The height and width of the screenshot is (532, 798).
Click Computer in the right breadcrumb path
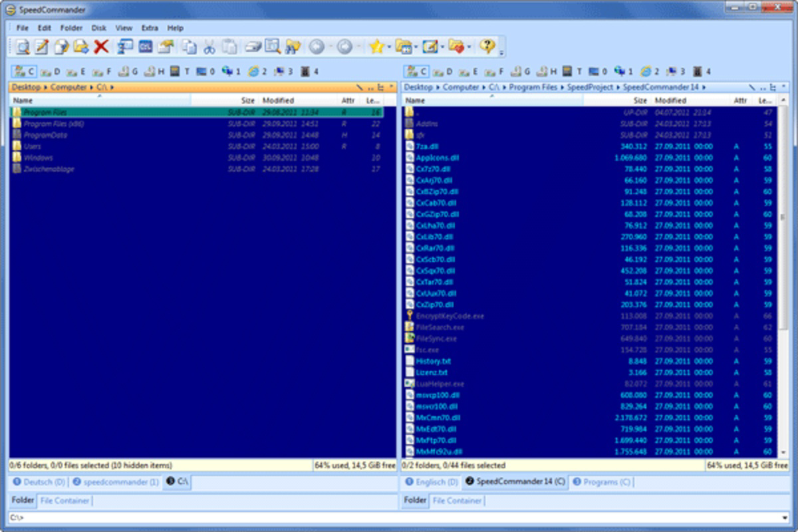tap(461, 87)
